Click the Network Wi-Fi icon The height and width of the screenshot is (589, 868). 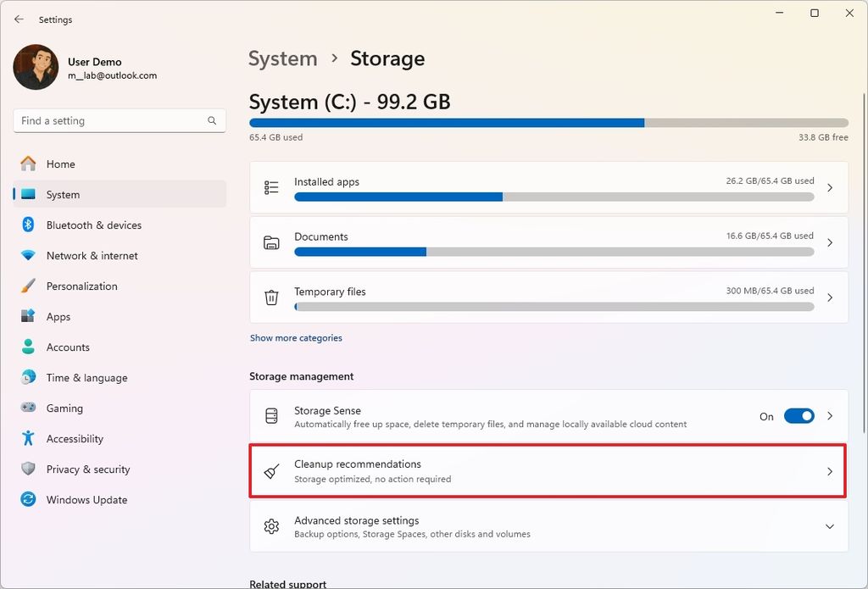(28, 255)
